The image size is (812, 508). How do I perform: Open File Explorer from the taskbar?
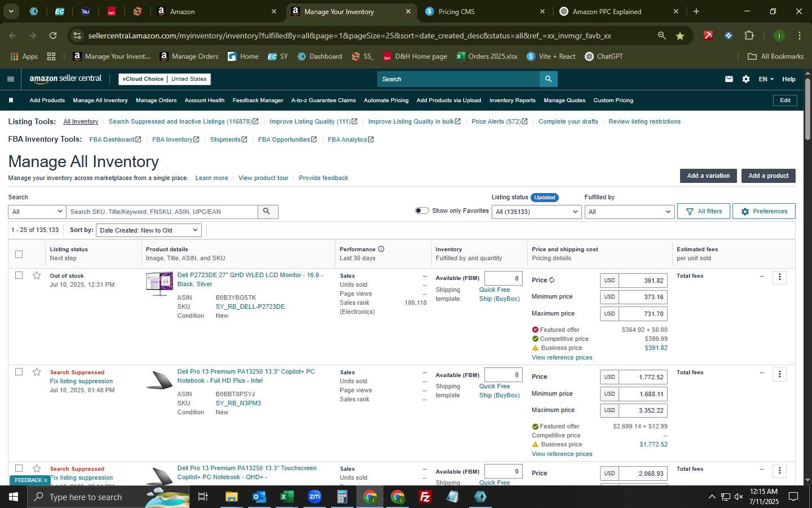[232, 497]
